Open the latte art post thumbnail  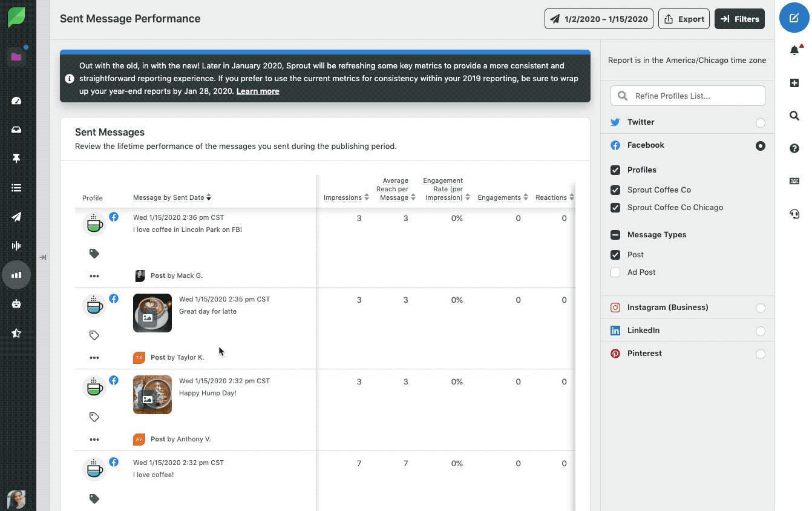pos(152,313)
